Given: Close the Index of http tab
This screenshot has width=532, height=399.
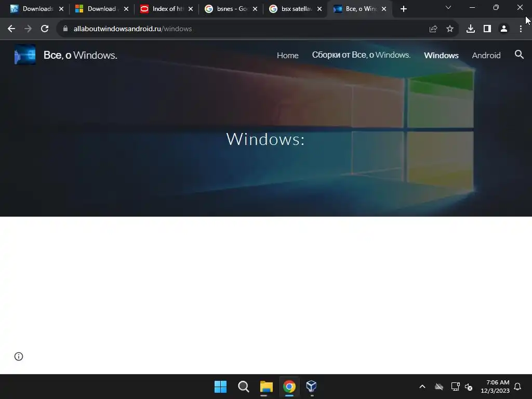Looking at the screenshot, I should (190, 9).
